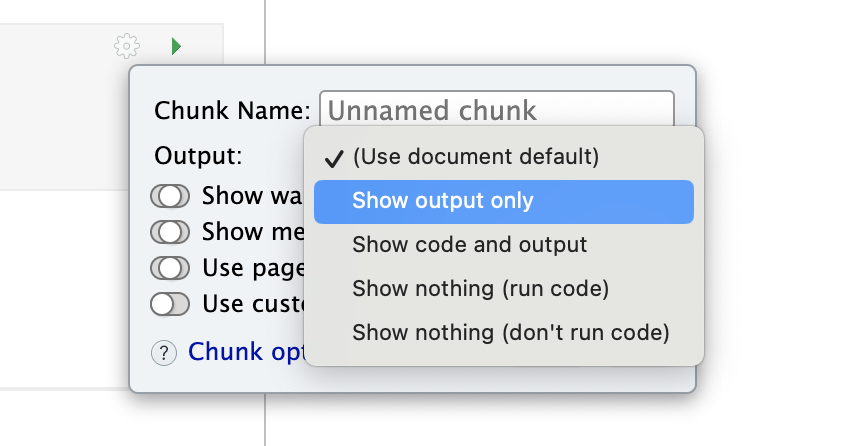Click the Output label
842x446 pixels.
[198, 156]
